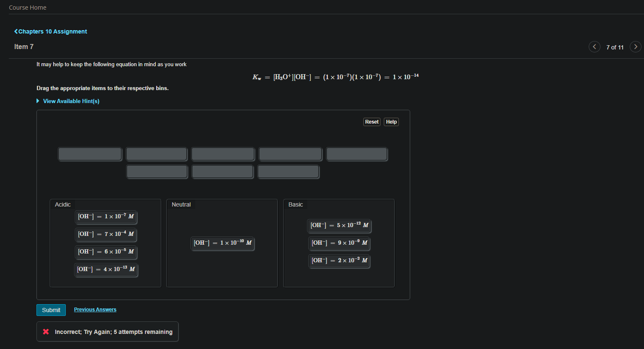Open Previous Answers link

pyautogui.click(x=95, y=310)
